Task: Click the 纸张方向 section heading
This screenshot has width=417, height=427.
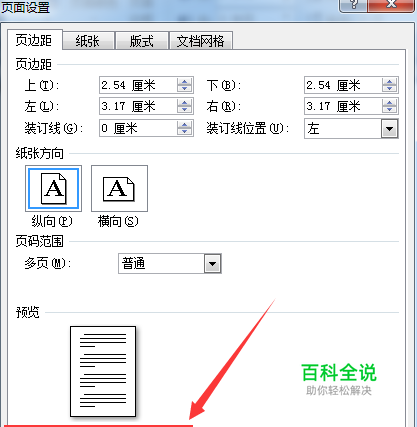Action: pyautogui.click(x=40, y=154)
